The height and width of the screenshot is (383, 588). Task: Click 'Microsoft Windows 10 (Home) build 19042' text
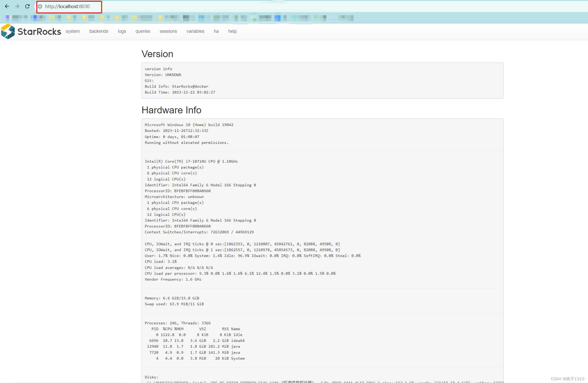point(189,125)
